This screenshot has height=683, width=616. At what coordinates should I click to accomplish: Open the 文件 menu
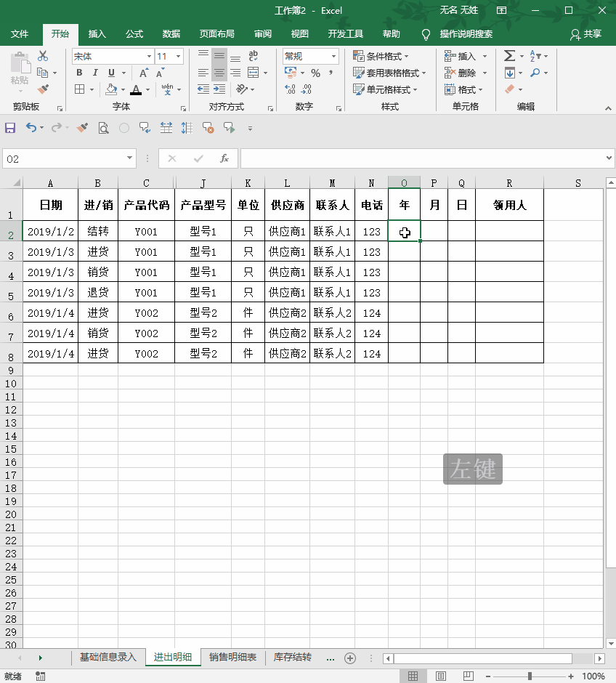click(x=19, y=34)
